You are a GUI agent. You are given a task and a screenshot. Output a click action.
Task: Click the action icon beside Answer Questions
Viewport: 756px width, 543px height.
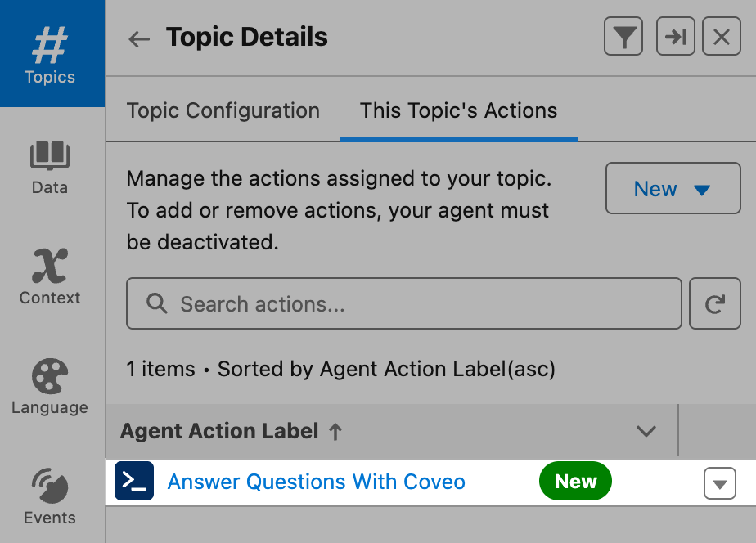(x=134, y=482)
